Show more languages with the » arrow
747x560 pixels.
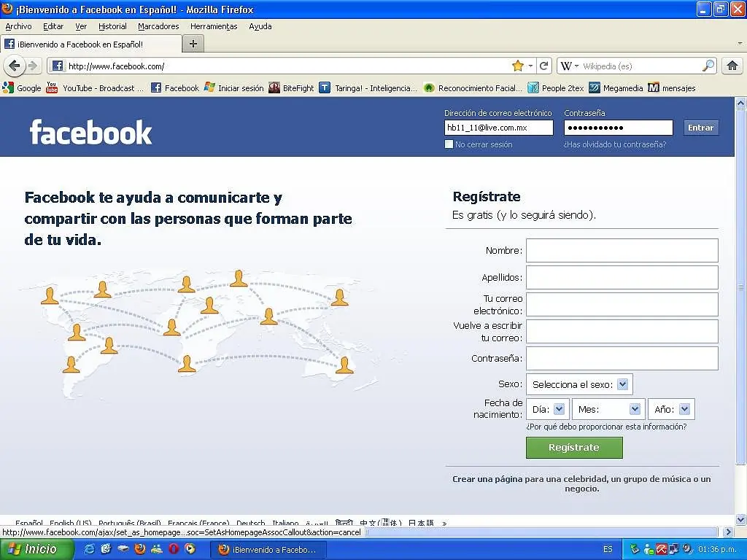pyautogui.click(x=444, y=524)
